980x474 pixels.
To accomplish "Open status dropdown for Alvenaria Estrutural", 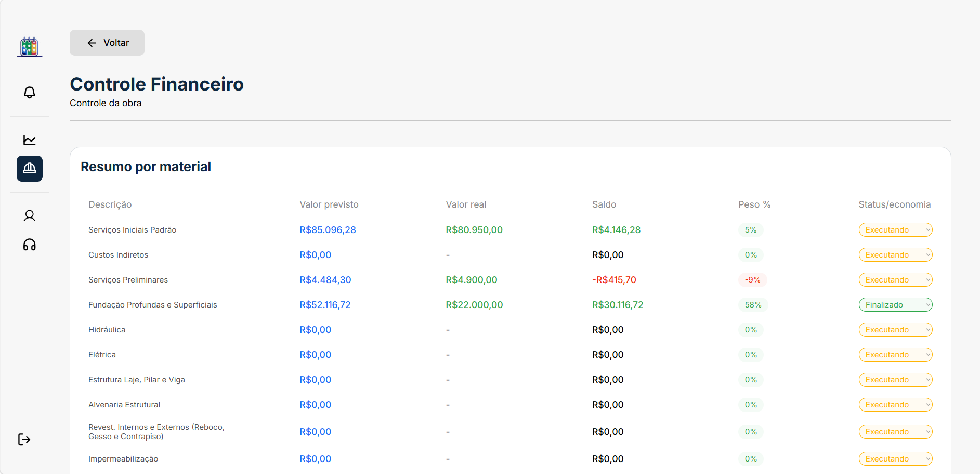I will click(895, 405).
